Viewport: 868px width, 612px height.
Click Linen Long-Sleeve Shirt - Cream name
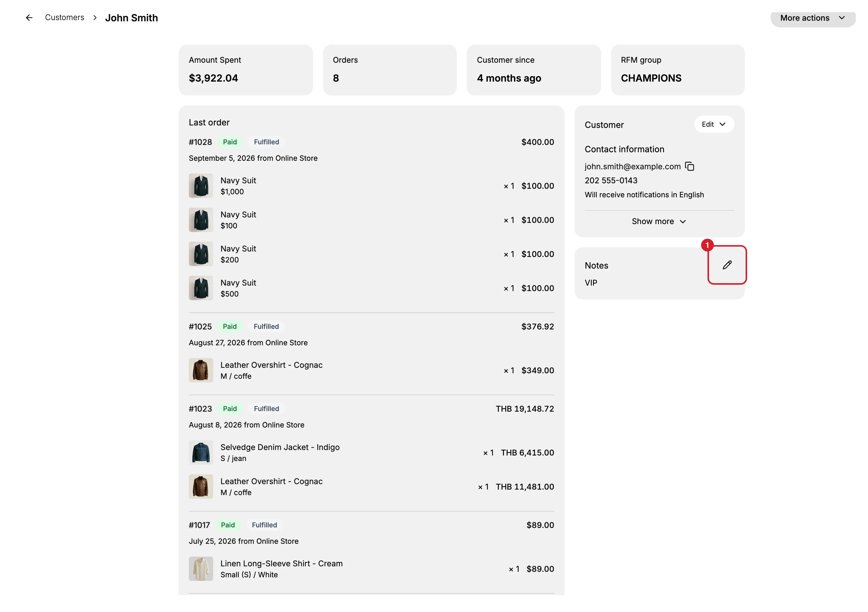click(x=282, y=564)
